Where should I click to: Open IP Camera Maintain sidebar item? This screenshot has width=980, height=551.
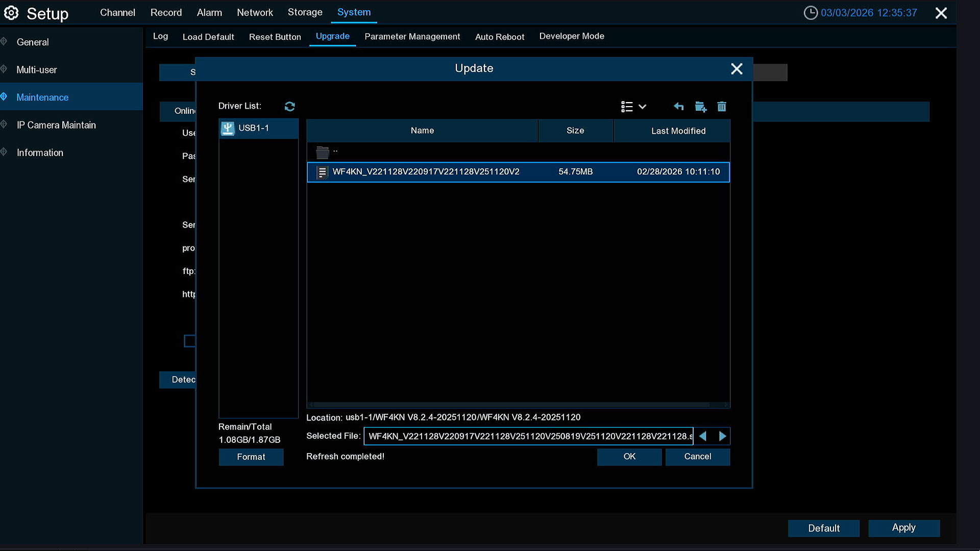click(x=56, y=125)
